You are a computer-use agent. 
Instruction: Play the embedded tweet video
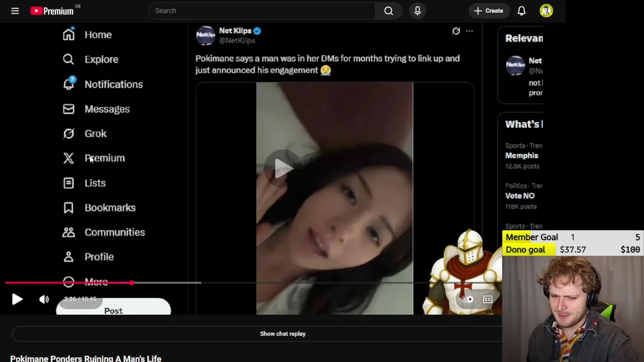point(283,168)
